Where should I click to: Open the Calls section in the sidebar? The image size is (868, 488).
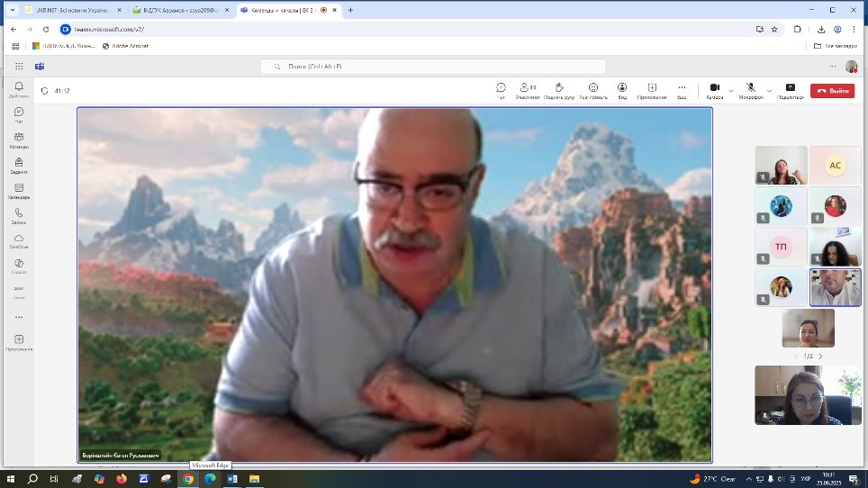click(19, 216)
